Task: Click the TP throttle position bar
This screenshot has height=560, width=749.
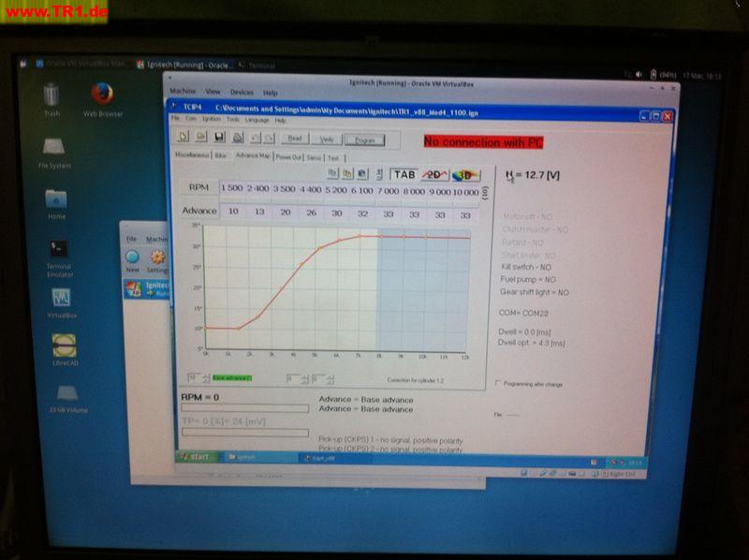Action: pyautogui.click(x=245, y=433)
